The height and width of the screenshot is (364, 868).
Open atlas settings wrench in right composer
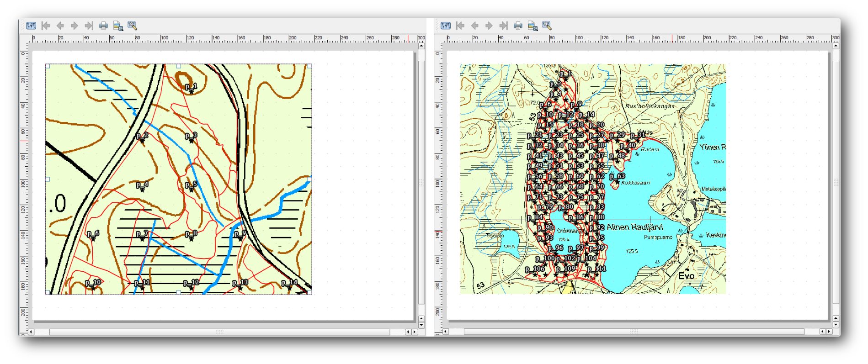[547, 26]
